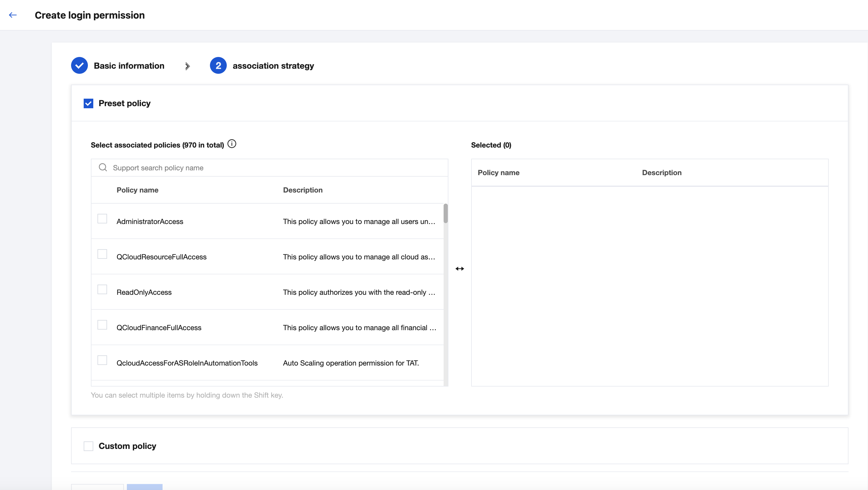Click the info icon beside policies total
The height and width of the screenshot is (490, 868).
[x=232, y=144]
